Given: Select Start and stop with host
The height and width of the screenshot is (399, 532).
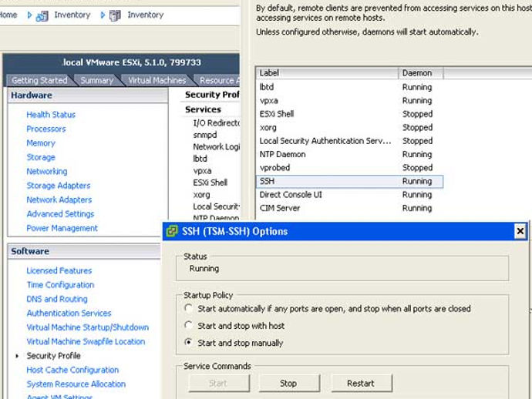Looking at the screenshot, I should (189, 325).
